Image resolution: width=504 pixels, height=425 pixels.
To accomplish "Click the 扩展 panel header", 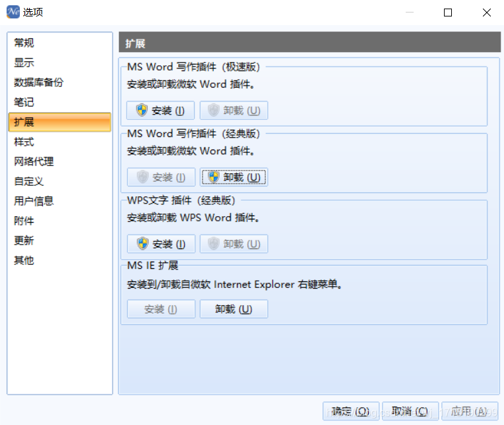I will tap(309, 42).
